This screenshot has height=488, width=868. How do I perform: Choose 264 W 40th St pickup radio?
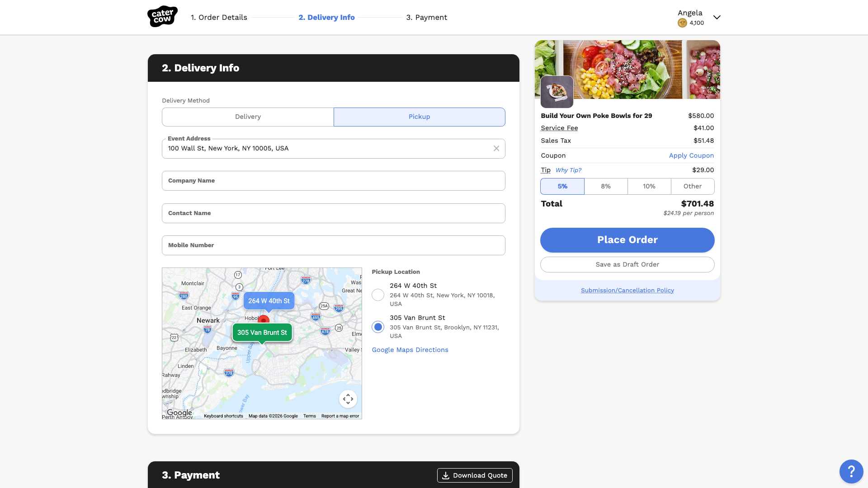tap(378, 295)
